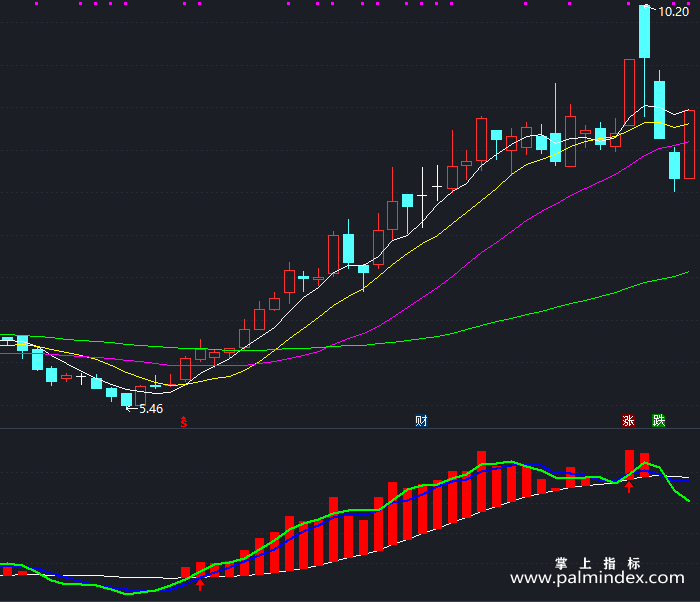Click the red buy arrow beneath the 涨 marker
The image size is (700, 602).
pyautogui.click(x=629, y=487)
